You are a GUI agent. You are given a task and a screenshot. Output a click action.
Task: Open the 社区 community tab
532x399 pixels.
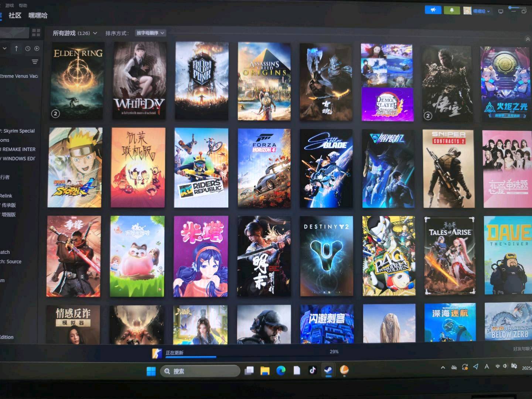tap(15, 16)
